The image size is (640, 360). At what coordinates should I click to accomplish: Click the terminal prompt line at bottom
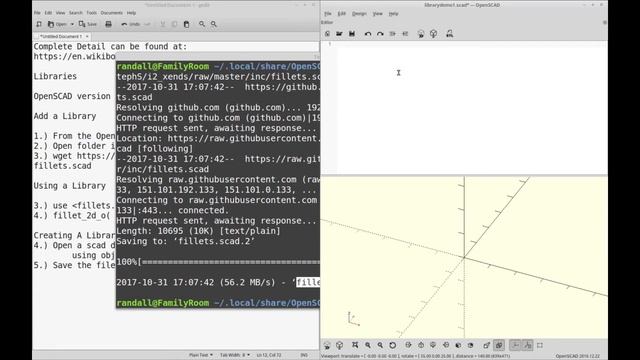click(218, 303)
